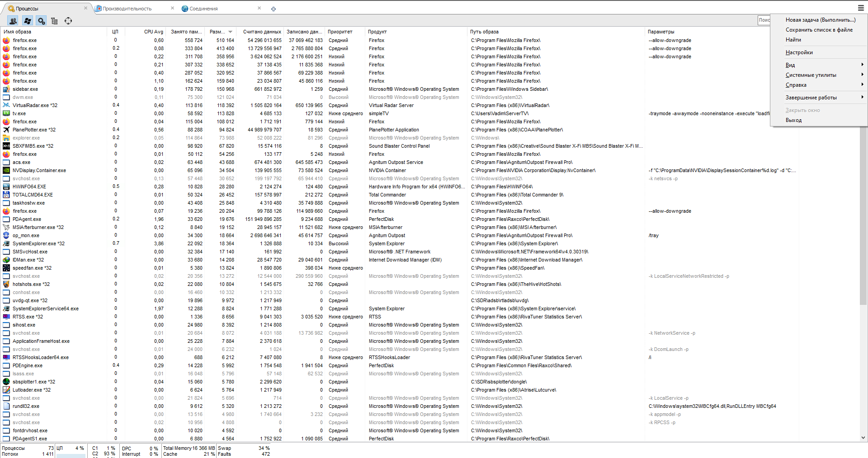Screen dimensions: 868x458
Task: Click the tv.exe process icon
Action: [x=6, y=113]
